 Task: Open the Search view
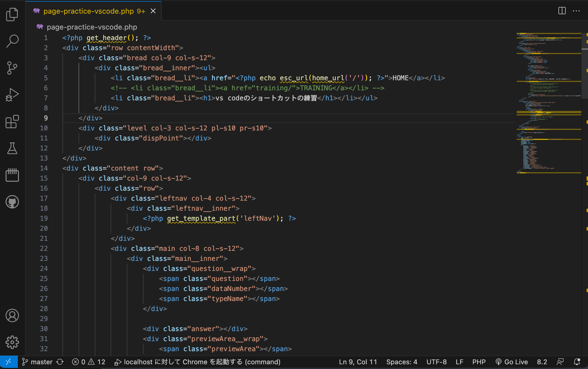click(12, 41)
